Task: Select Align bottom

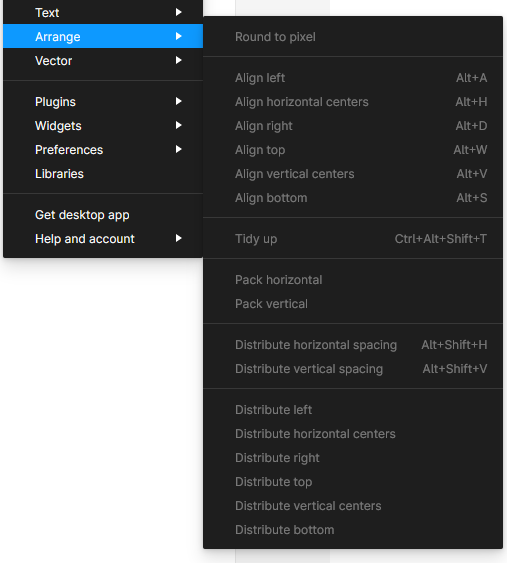Action: (x=353, y=198)
